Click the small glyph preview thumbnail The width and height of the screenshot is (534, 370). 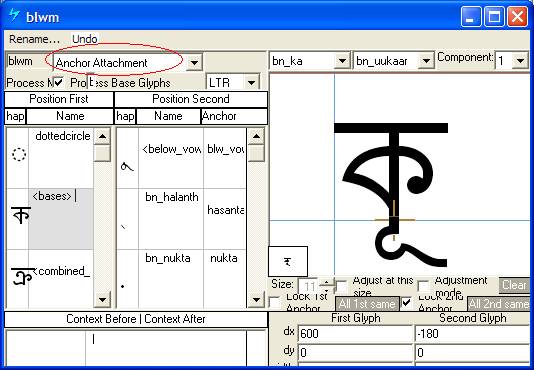coord(288,262)
